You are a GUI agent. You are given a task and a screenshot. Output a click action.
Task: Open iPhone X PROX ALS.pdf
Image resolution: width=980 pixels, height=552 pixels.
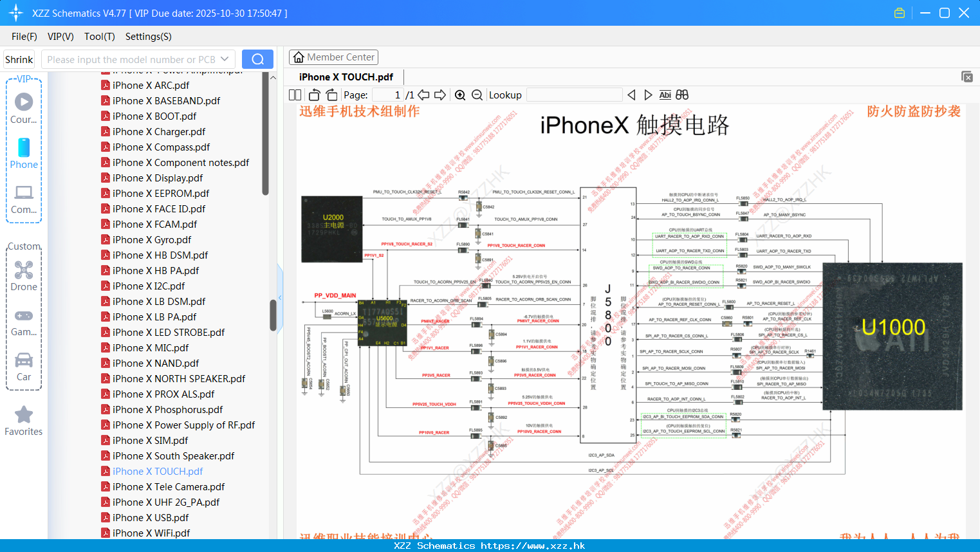click(x=163, y=394)
